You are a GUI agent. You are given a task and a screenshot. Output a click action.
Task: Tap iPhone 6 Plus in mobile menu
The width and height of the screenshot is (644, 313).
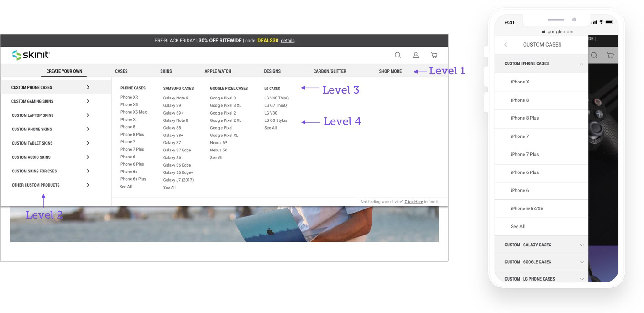[541, 172]
